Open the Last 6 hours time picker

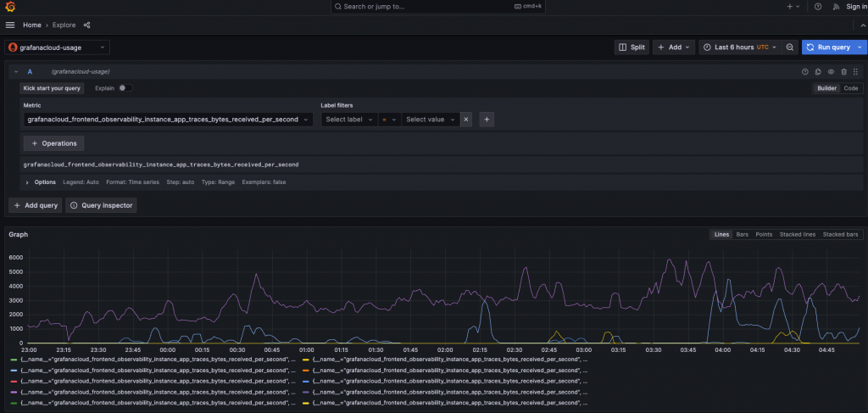[740, 47]
